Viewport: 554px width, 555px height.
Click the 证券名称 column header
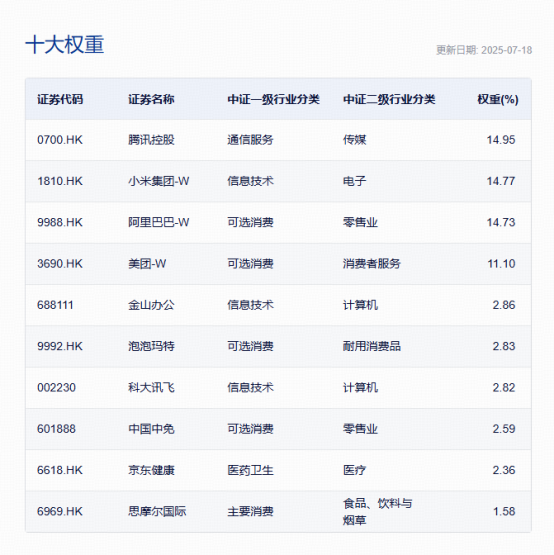coord(151,99)
